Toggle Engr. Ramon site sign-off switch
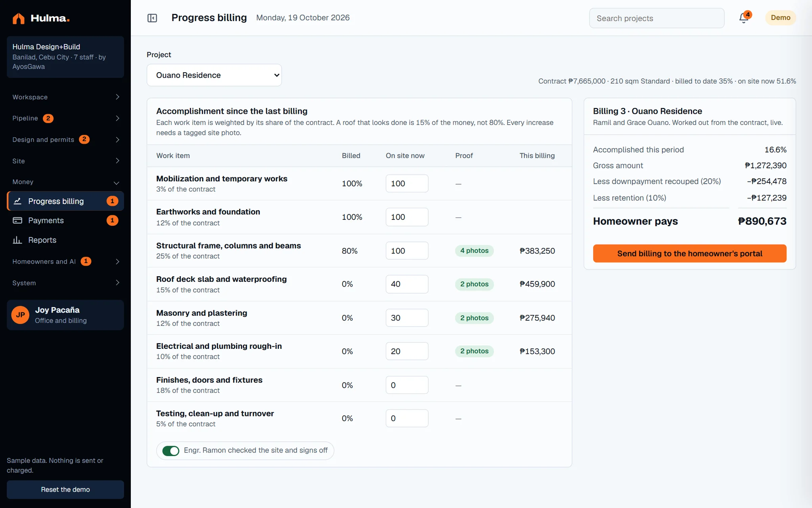Viewport: 812px width, 508px height. 171,451
